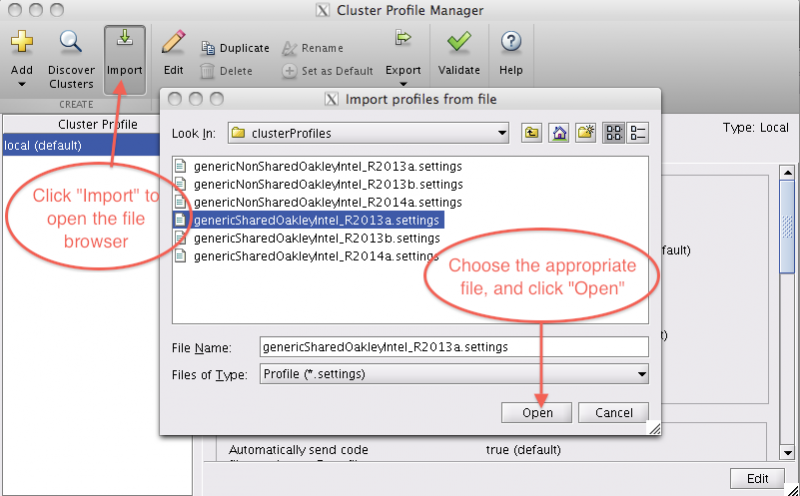Close the Import profiles from file dialog
Screen dimensions: 800x496
click(x=174, y=99)
